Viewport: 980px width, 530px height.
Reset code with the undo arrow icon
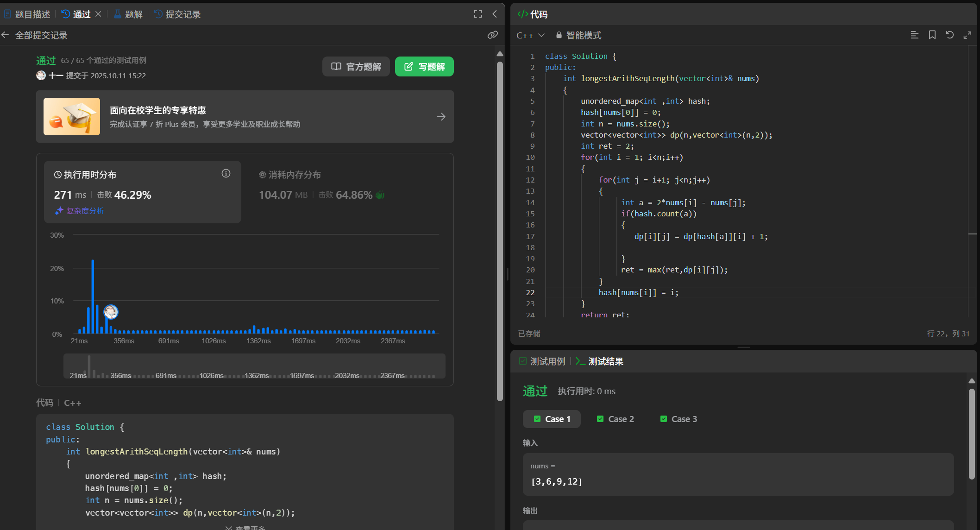(949, 35)
